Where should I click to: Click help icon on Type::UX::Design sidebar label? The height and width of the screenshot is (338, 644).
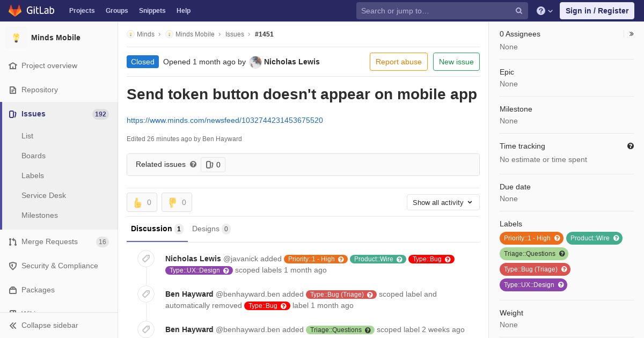[x=561, y=285]
